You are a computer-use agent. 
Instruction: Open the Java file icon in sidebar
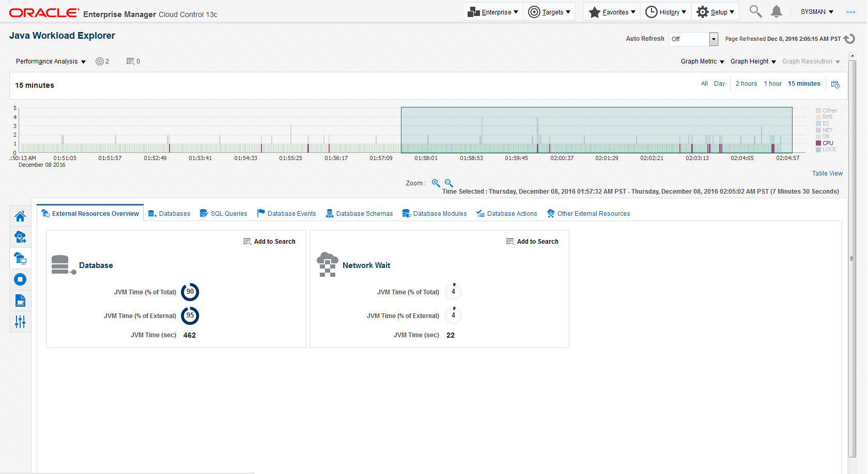[20, 301]
